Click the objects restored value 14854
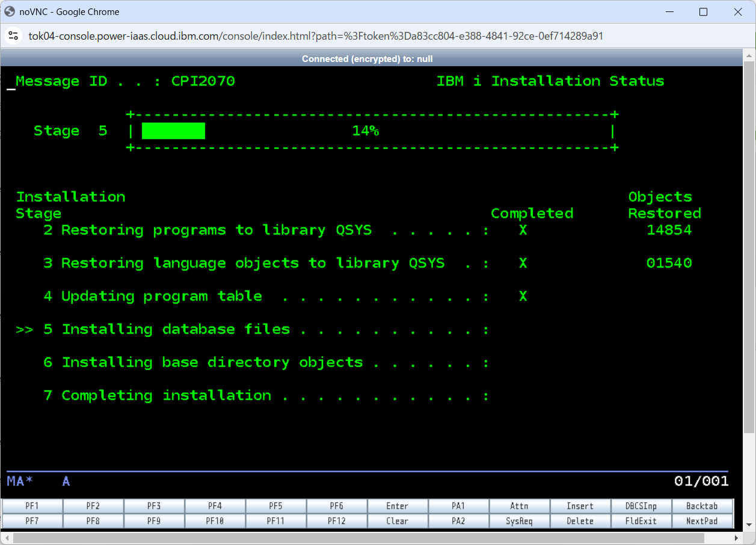 tap(669, 230)
